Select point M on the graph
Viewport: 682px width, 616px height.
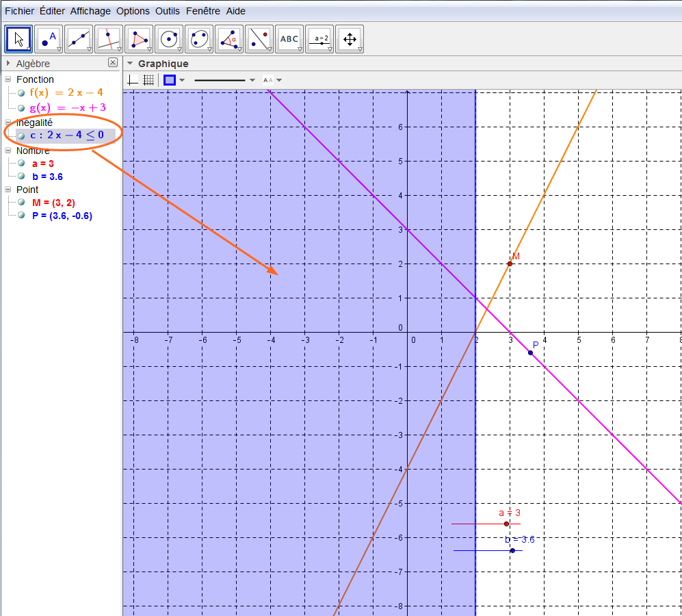(510, 264)
